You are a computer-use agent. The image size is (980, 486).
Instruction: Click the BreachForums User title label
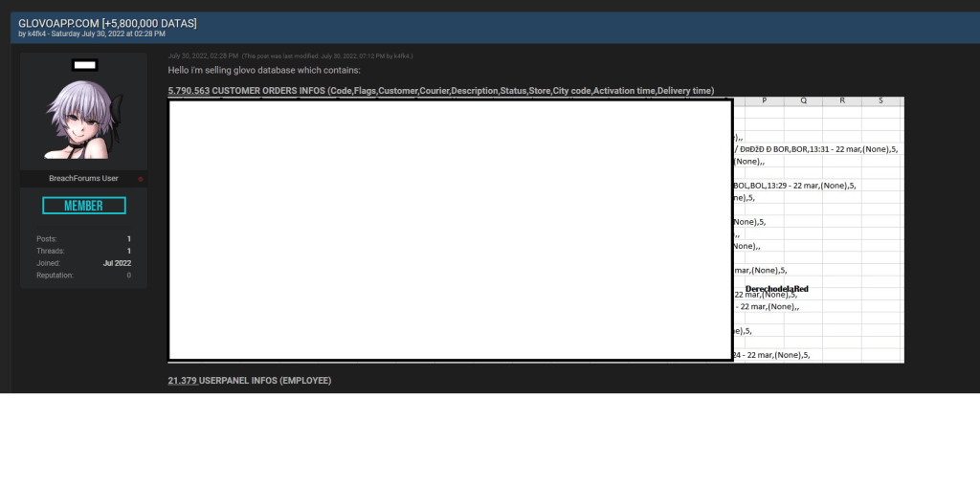click(x=83, y=179)
